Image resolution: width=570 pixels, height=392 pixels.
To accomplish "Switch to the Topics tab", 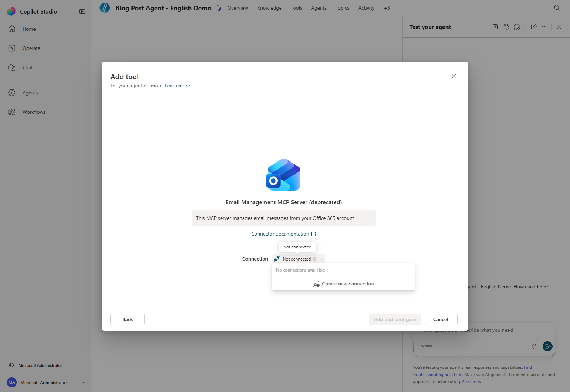I will pos(342,8).
